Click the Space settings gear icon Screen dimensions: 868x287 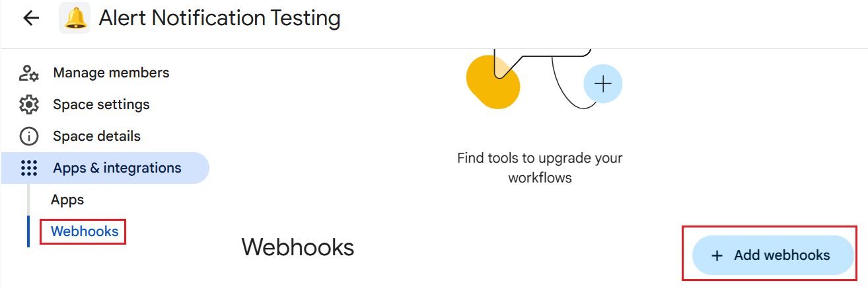(28, 104)
